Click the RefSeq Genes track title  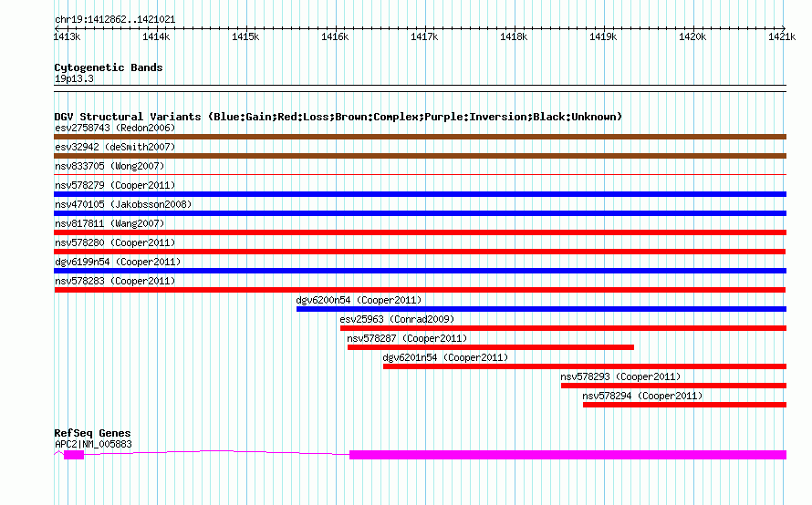(x=92, y=433)
